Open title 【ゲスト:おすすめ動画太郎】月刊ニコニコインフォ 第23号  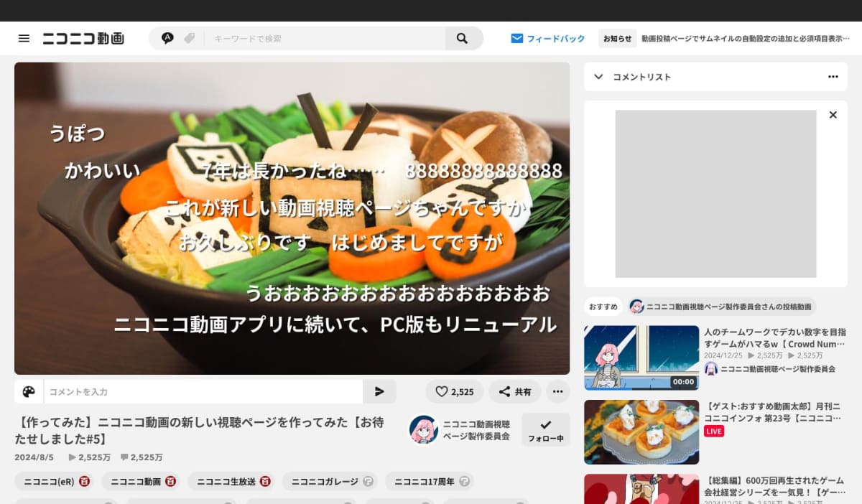point(772,413)
